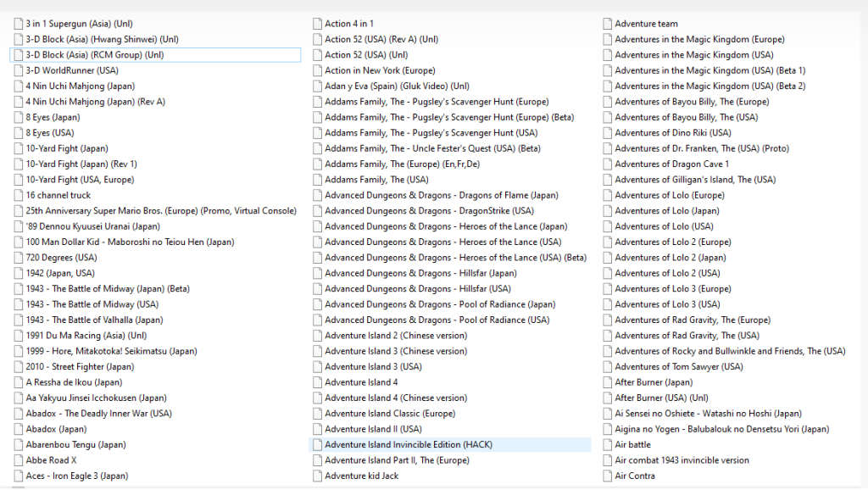
Task: Click file icon next to 16 channel truck
Action: click(19, 195)
